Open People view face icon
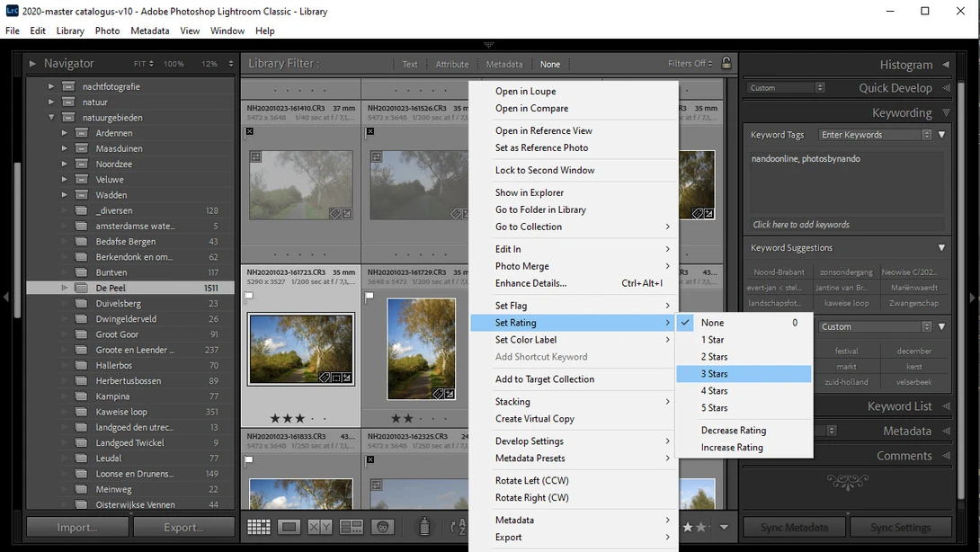The height and width of the screenshot is (552, 980). point(382,527)
